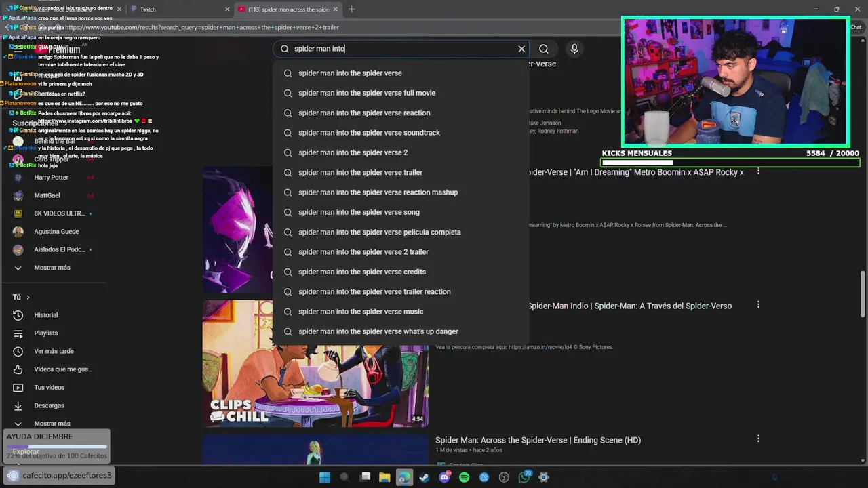Open the Clips & Chill video thumbnail
This screenshot has width=868, height=488.
315,364
